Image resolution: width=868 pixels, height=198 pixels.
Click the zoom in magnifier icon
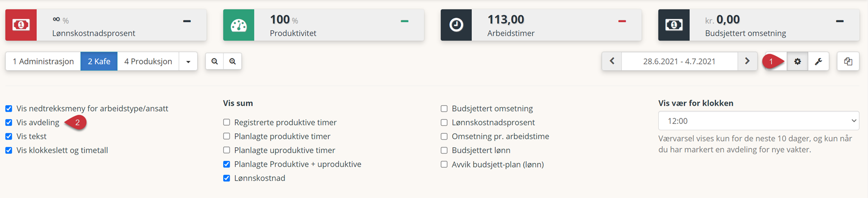(232, 61)
